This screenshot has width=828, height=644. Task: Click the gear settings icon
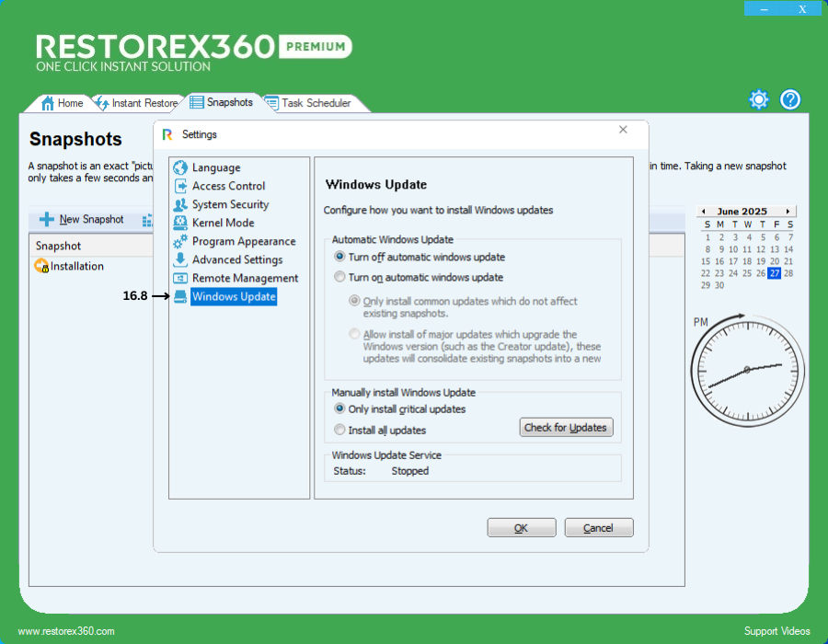[x=758, y=99]
